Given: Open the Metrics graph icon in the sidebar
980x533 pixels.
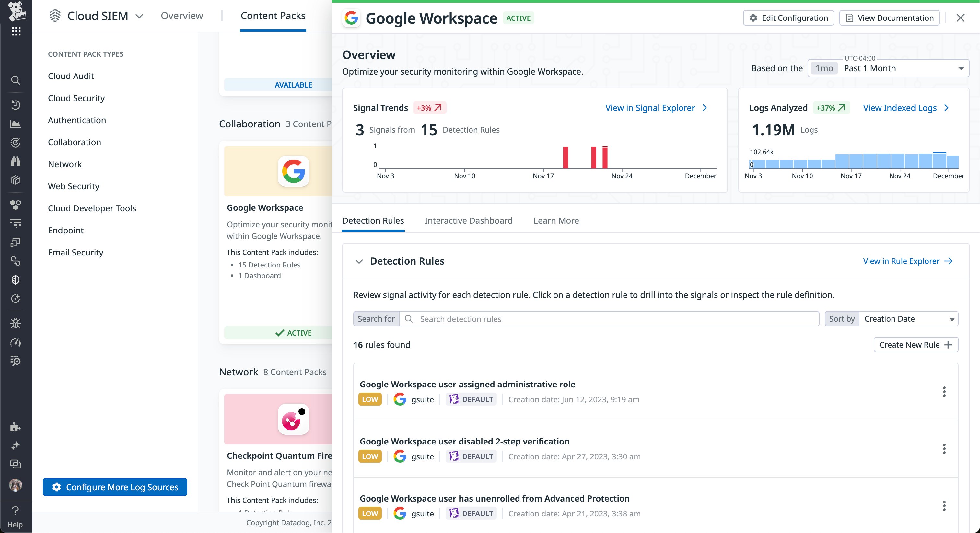Looking at the screenshot, I should [x=16, y=123].
